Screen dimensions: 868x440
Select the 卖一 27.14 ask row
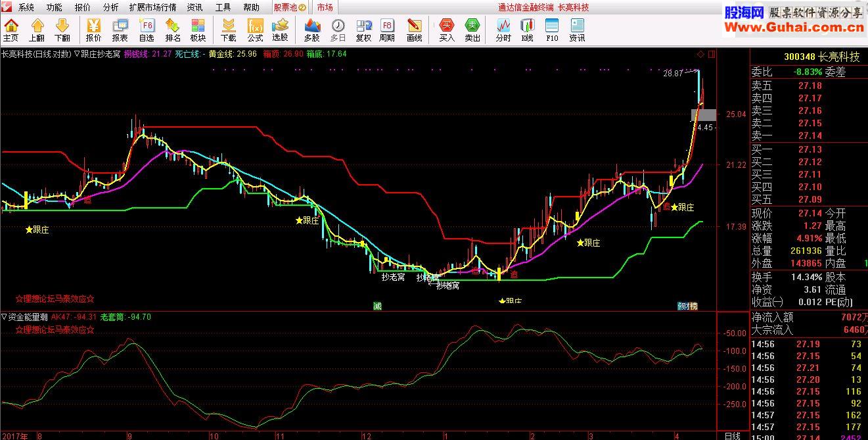coord(809,135)
